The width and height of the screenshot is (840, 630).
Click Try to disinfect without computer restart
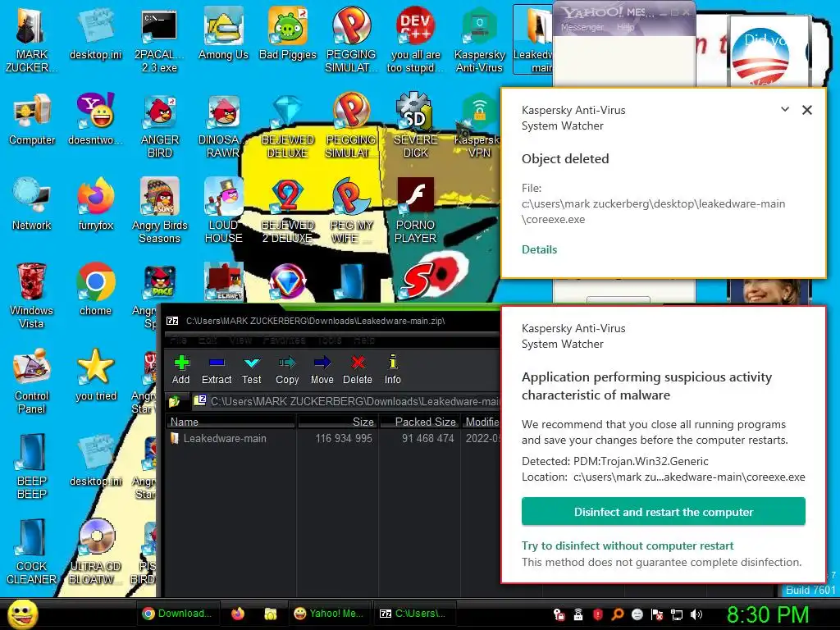(x=628, y=546)
